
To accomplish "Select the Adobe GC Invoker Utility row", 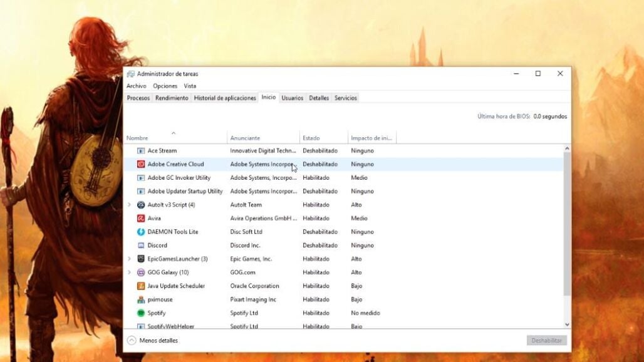I will click(344, 178).
